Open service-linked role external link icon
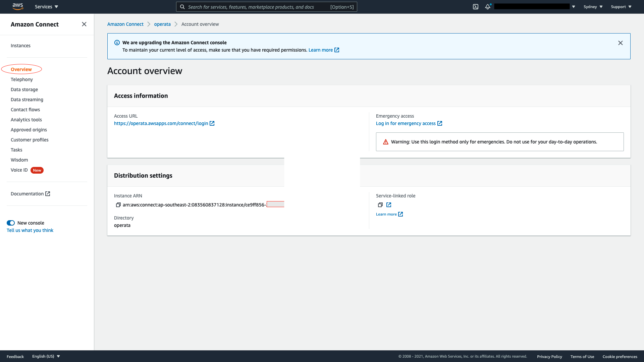The width and height of the screenshot is (644, 362). click(389, 205)
